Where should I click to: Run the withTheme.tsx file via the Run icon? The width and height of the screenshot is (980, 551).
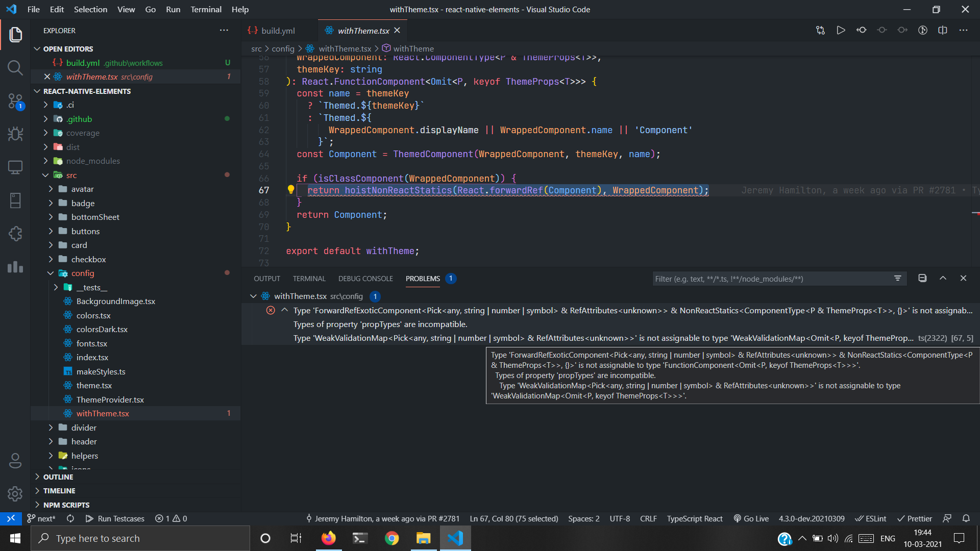point(841,30)
